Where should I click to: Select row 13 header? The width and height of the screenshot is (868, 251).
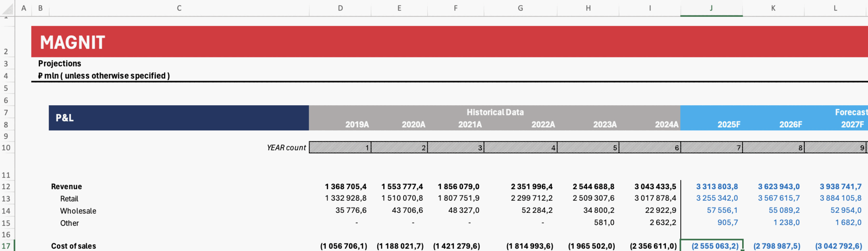coord(6,199)
